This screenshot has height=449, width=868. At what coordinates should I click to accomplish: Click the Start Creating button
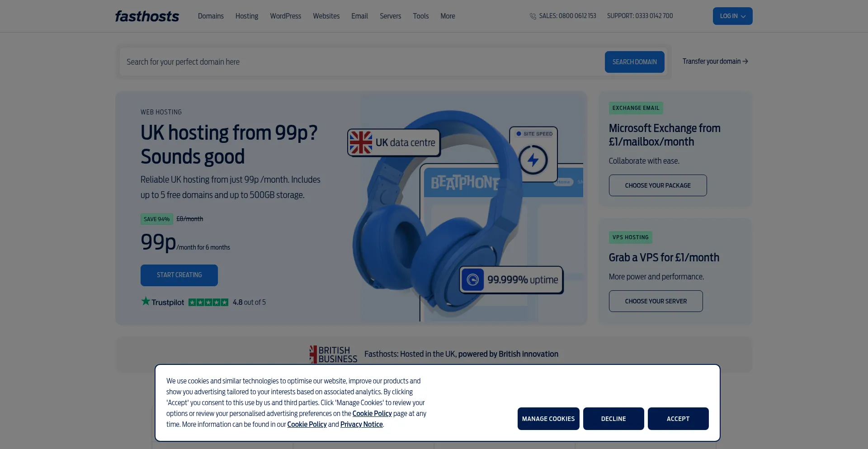(x=179, y=275)
